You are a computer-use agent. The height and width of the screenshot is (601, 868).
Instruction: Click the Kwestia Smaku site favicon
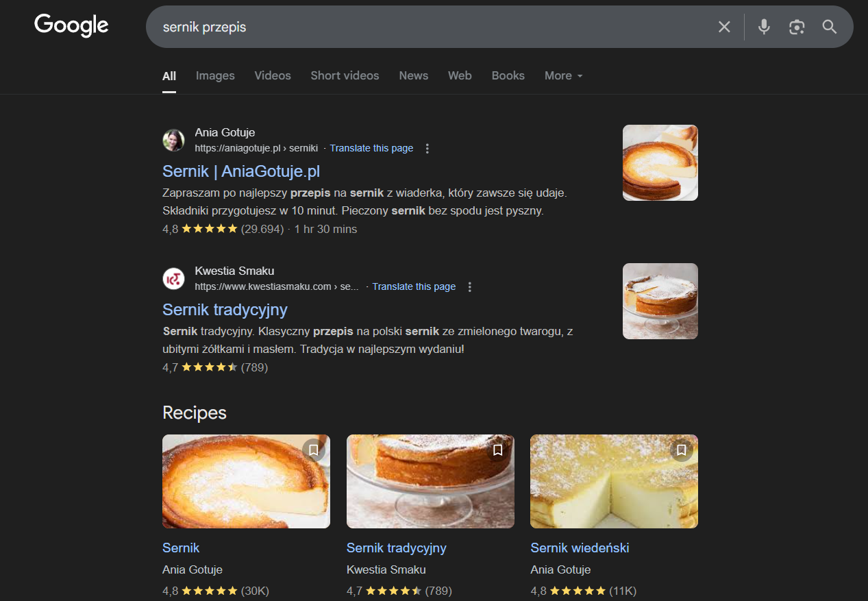[x=173, y=279]
